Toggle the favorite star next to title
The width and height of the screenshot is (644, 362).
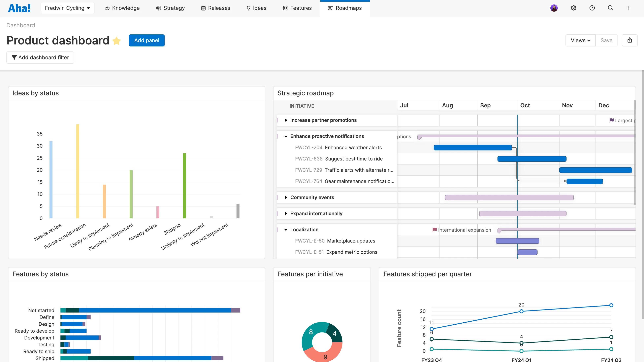click(x=117, y=41)
